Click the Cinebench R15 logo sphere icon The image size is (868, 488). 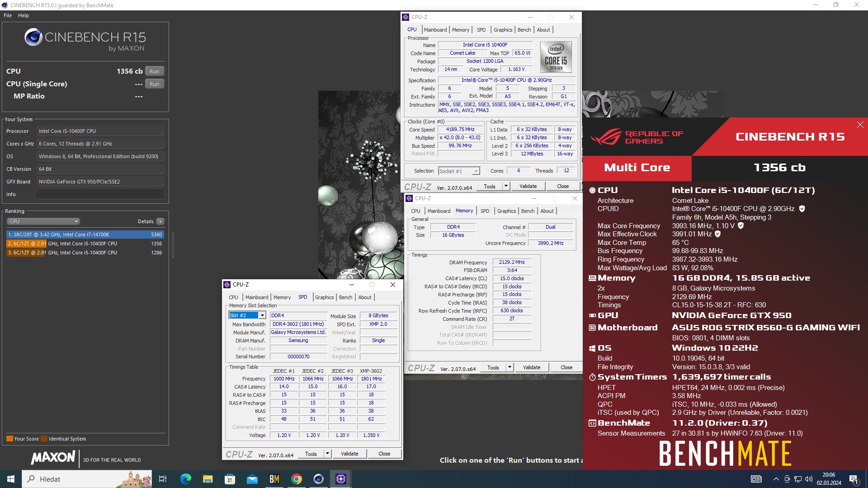(x=33, y=37)
